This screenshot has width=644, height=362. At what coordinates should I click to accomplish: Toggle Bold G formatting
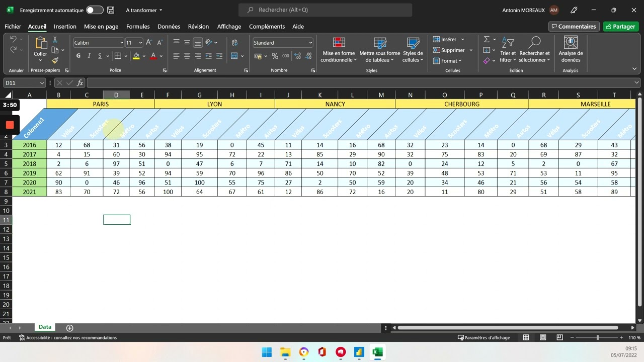pos(78,56)
